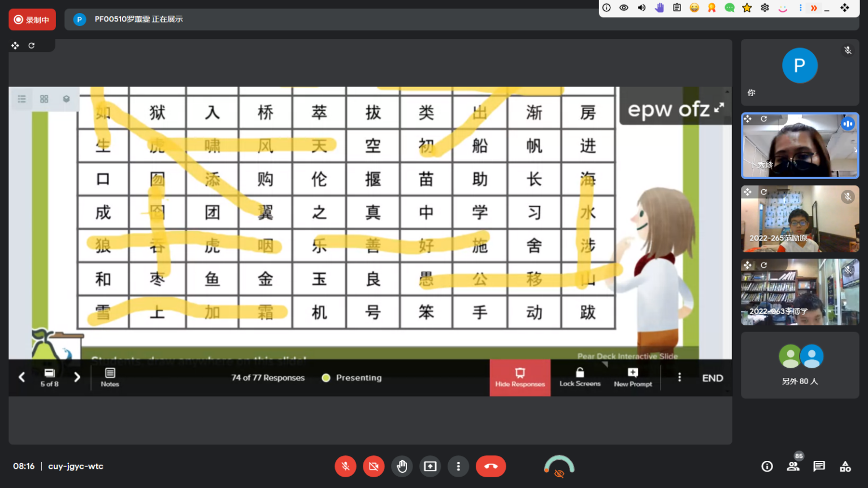Click the grinning emoji icon
Screen dimensions: 868x488
click(x=695, y=8)
